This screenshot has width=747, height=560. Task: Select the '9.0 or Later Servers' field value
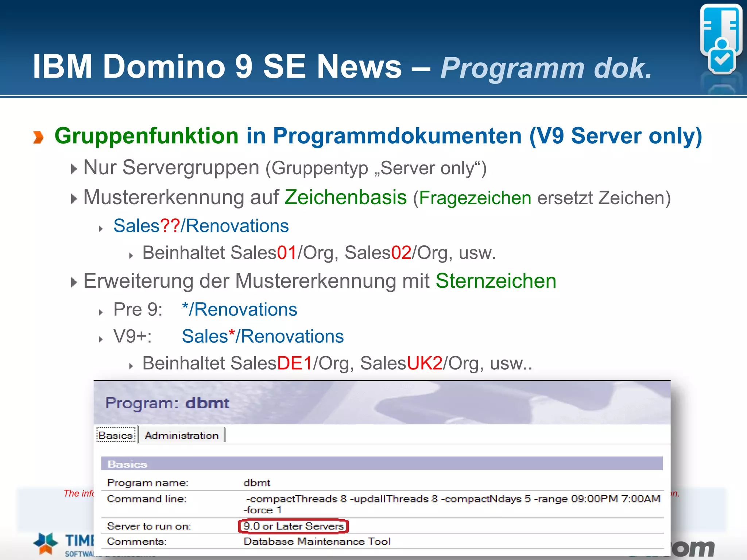294,526
